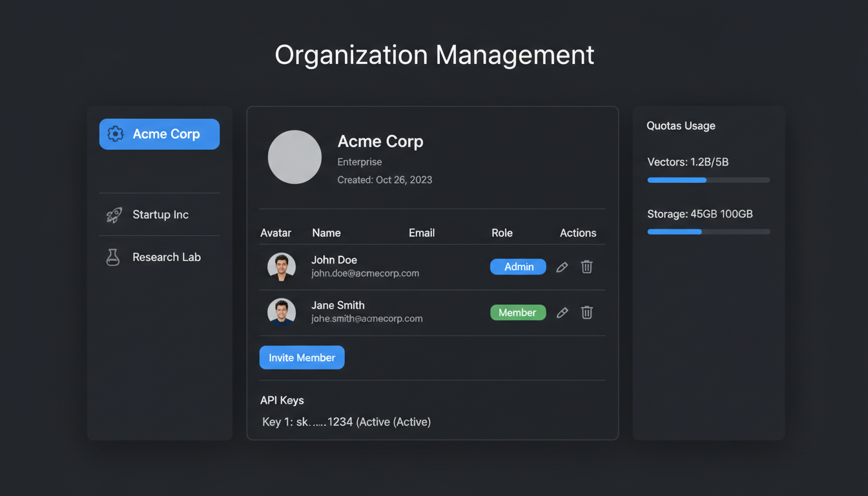The image size is (868, 496).
Task: Click the gear icon beside Acme Corp
Action: pos(115,134)
